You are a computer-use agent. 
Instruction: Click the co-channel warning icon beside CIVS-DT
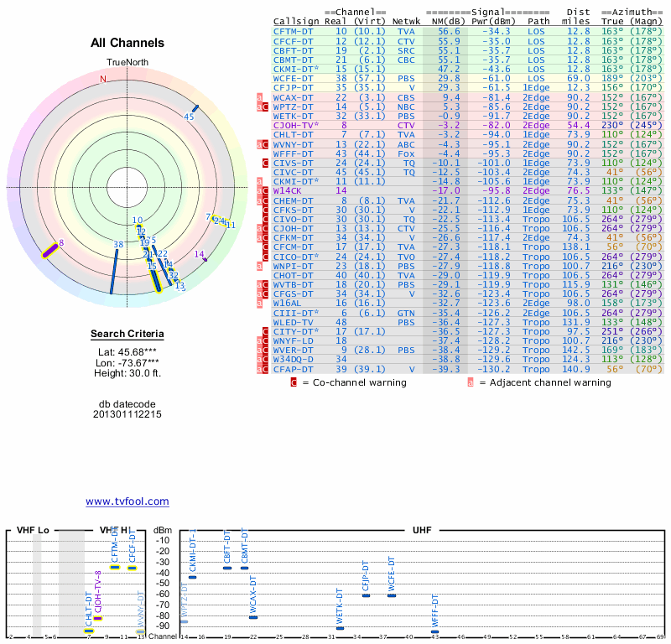[x=265, y=163]
